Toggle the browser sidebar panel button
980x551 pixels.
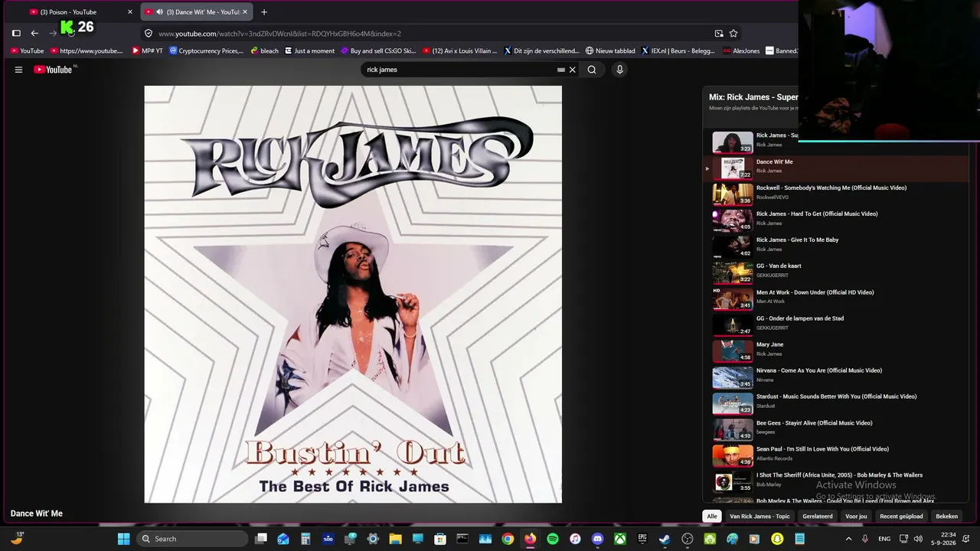(x=16, y=34)
